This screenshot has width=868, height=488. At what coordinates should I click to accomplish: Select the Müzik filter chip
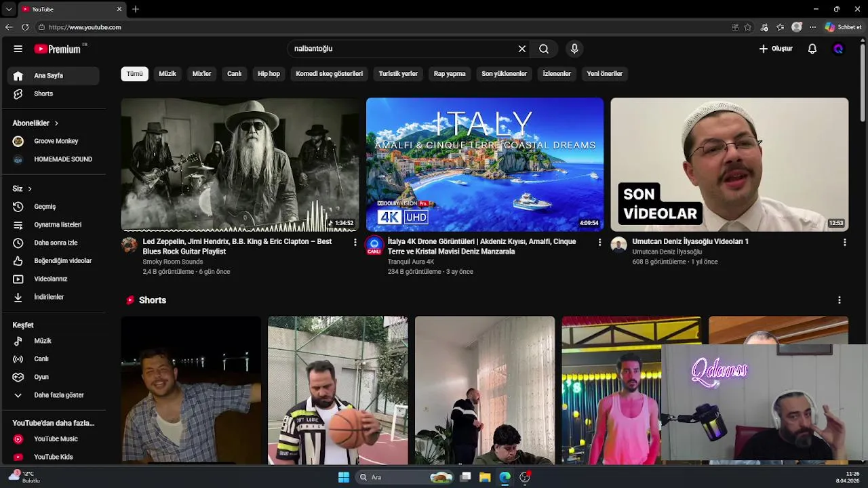coord(167,74)
